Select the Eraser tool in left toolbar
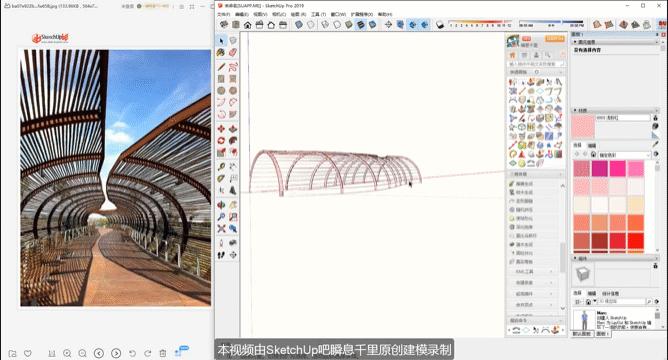The height and width of the screenshot is (360, 668). point(233,52)
